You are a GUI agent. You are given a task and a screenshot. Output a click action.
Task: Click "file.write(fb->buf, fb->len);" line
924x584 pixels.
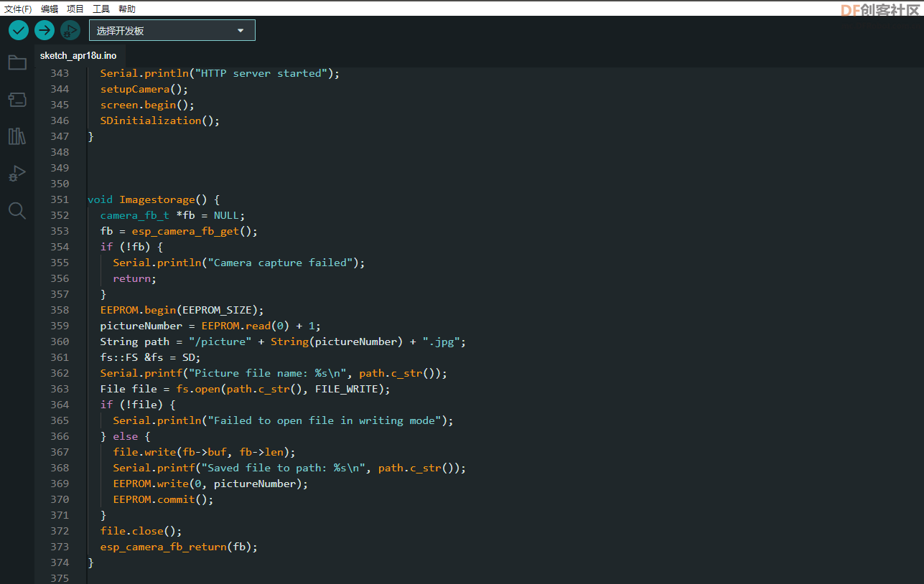tap(204, 452)
